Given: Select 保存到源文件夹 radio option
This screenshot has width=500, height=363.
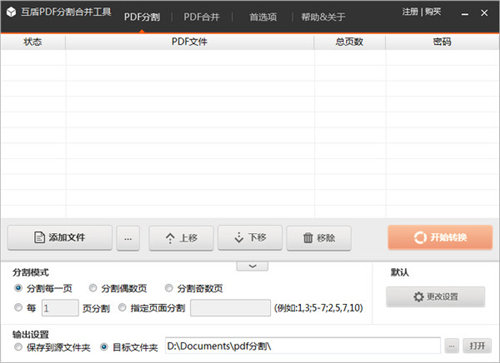Looking at the screenshot, I should [18, 347].
